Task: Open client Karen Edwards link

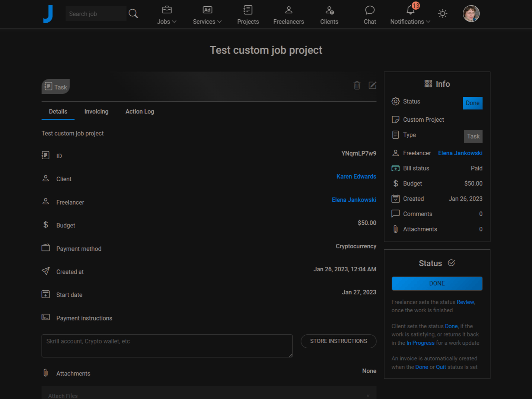Action: coord(356,177)
